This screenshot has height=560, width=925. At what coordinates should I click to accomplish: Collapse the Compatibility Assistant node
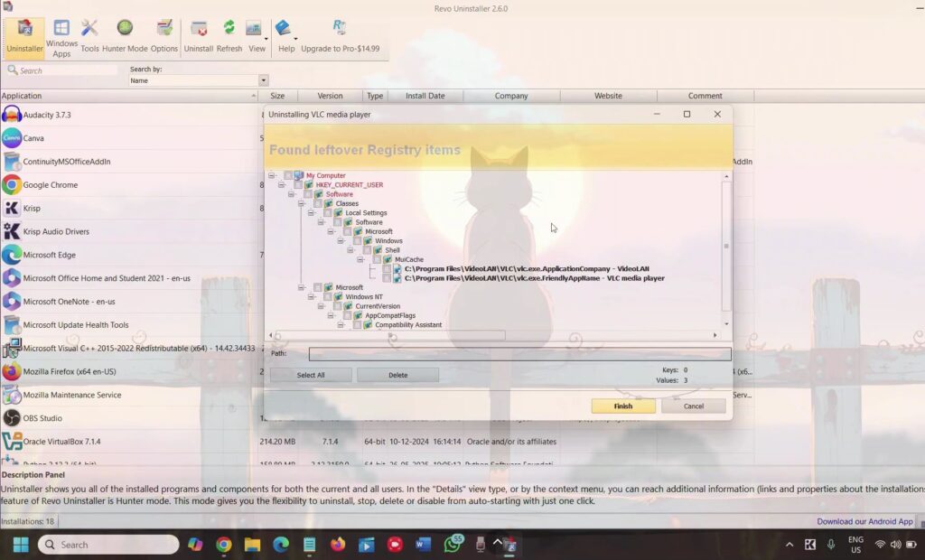pyautogui.click(x=341, y=325)
